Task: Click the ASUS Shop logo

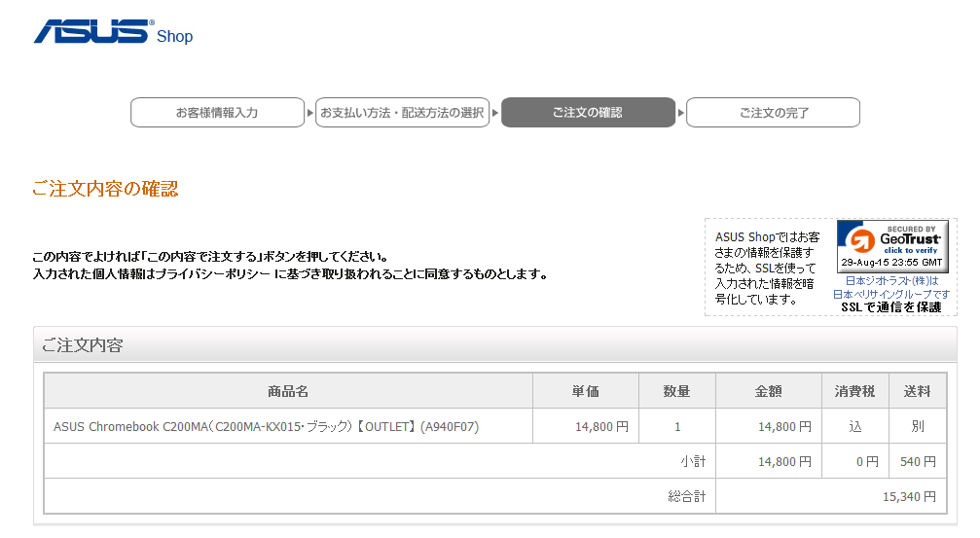Action: coord(113,32)
